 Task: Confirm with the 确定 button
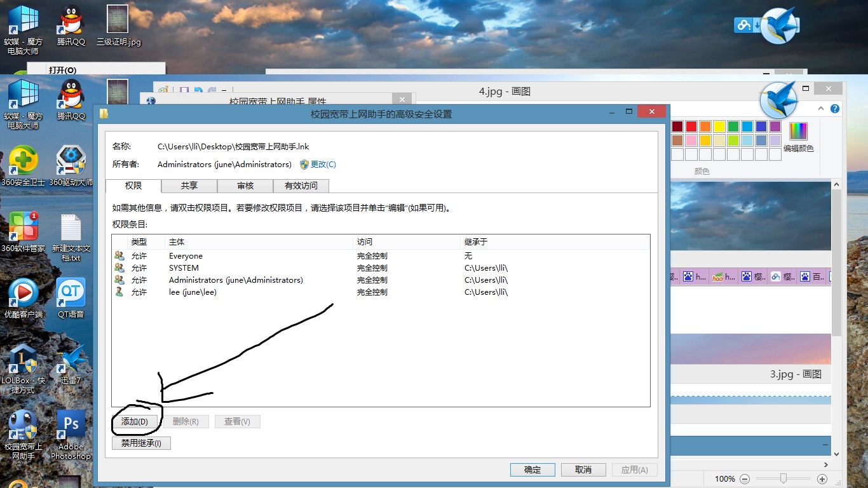click(532, 470)
